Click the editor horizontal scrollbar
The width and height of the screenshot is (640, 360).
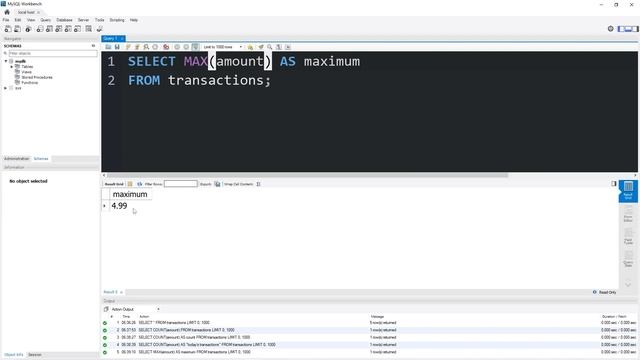pos(307,175)
